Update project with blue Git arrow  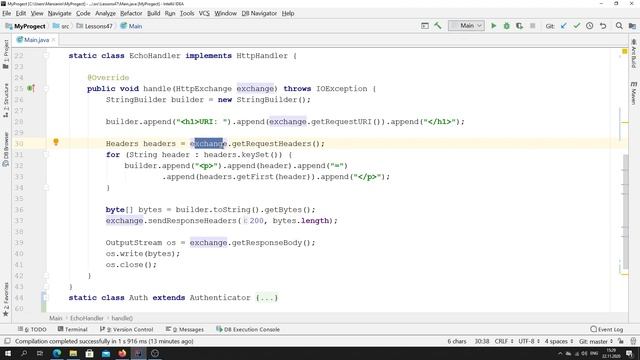click(x=564, y=26)
